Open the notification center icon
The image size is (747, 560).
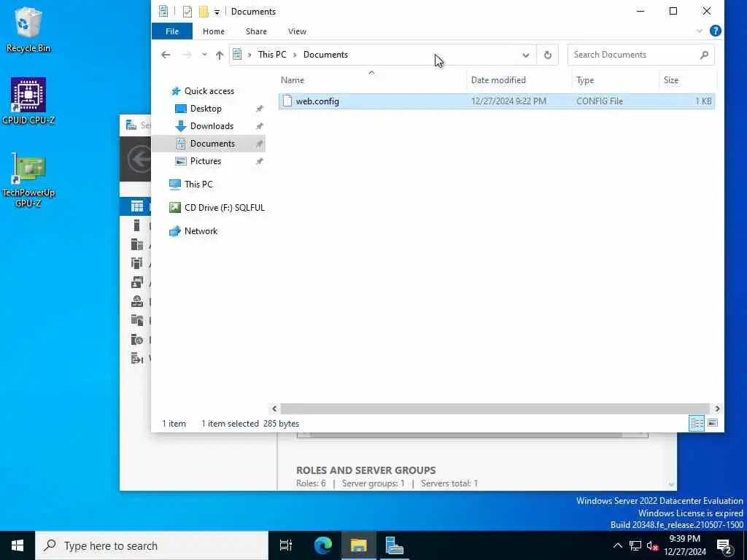coord(724,545)
